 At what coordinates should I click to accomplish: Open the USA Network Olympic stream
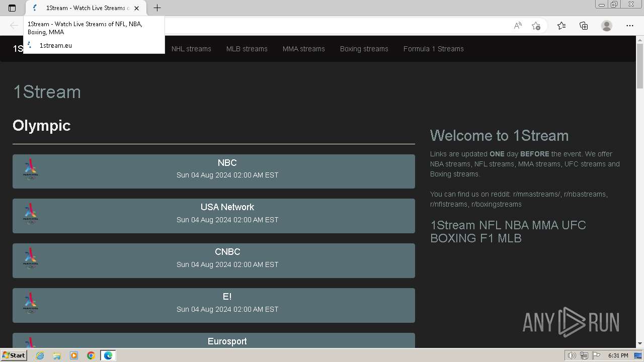214,216
